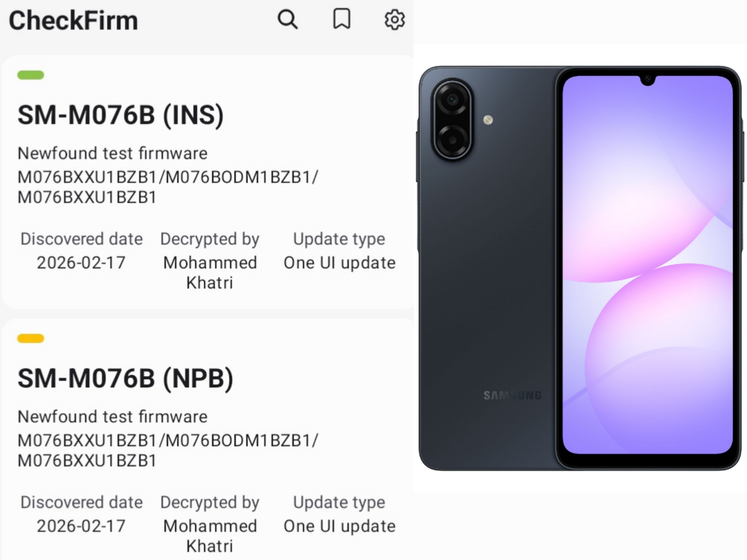Click the SAMSUNG logo on phone back
This screenshot has height=560, width=747.
point(512,395)
